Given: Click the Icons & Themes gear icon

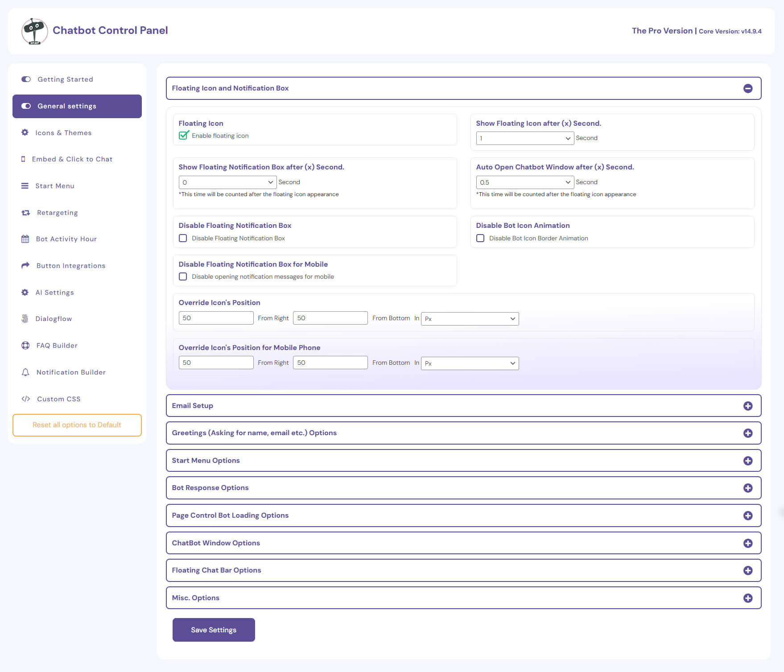Looking at the screenshot, I should click(25, 132).
